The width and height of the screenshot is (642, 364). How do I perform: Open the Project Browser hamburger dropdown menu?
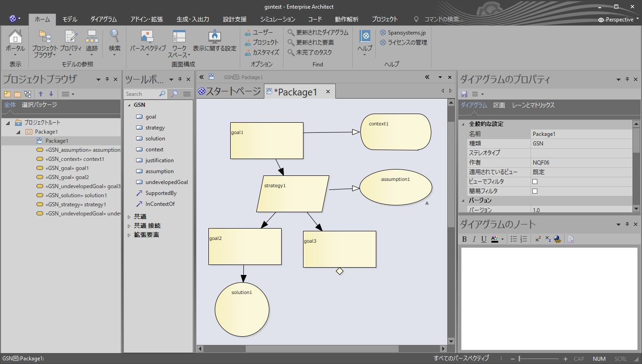tap(68, 94)
